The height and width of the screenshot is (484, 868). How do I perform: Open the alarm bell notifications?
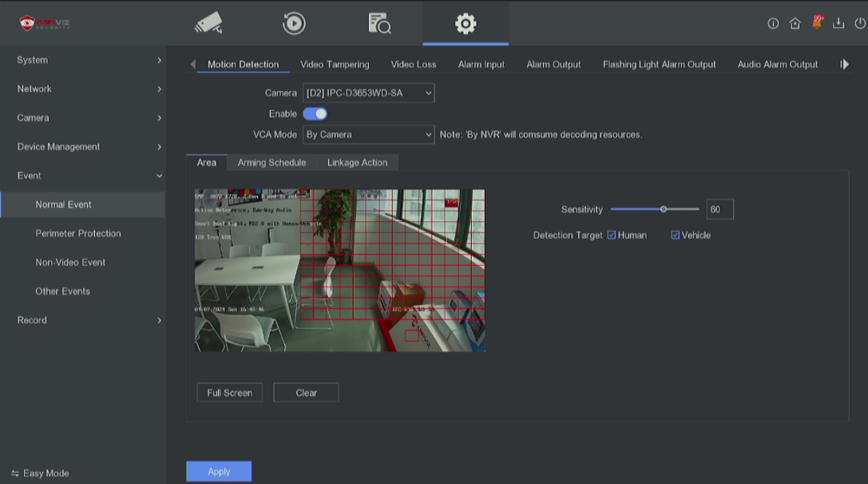817,23
